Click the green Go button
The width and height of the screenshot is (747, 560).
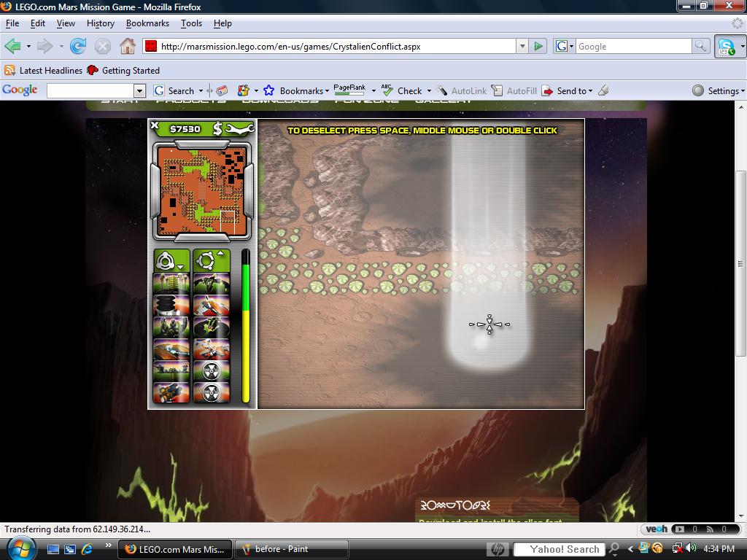tap(538, 46)
